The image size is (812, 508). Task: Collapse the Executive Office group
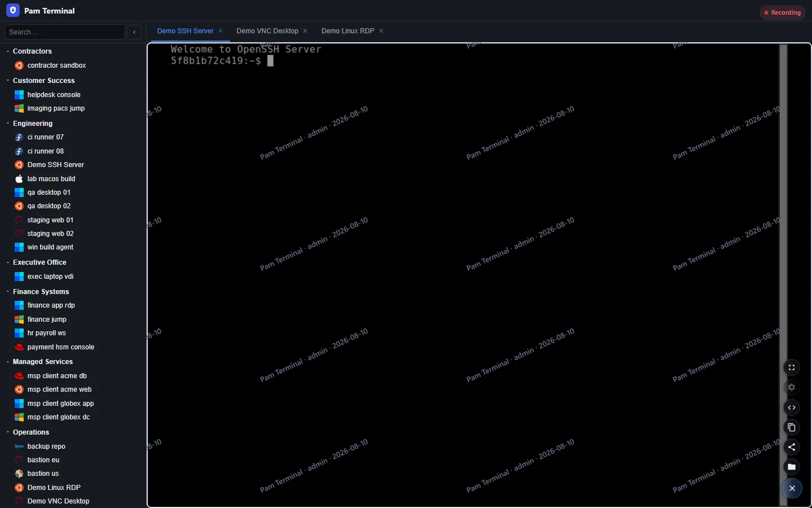coord(7,262)
